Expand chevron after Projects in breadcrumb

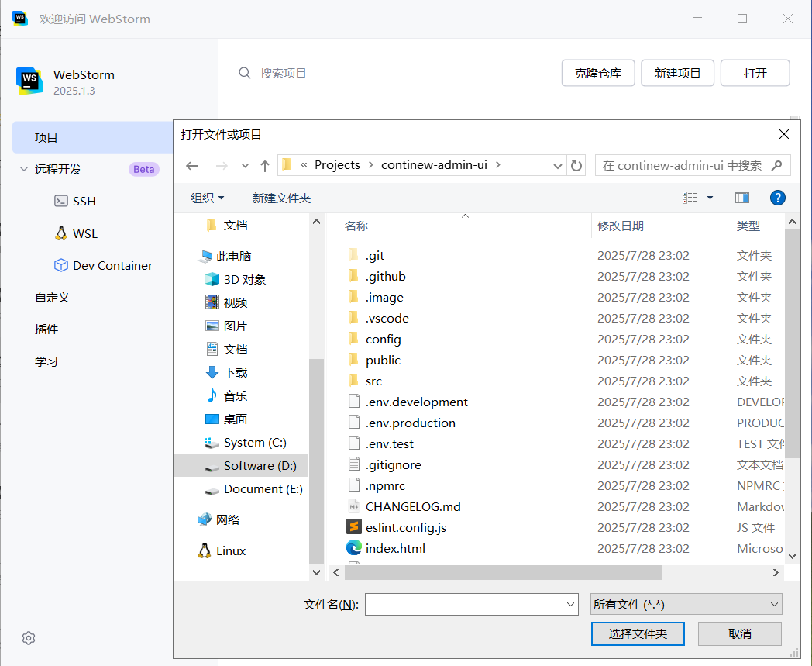pyautogui.click(x=371, y=165)
